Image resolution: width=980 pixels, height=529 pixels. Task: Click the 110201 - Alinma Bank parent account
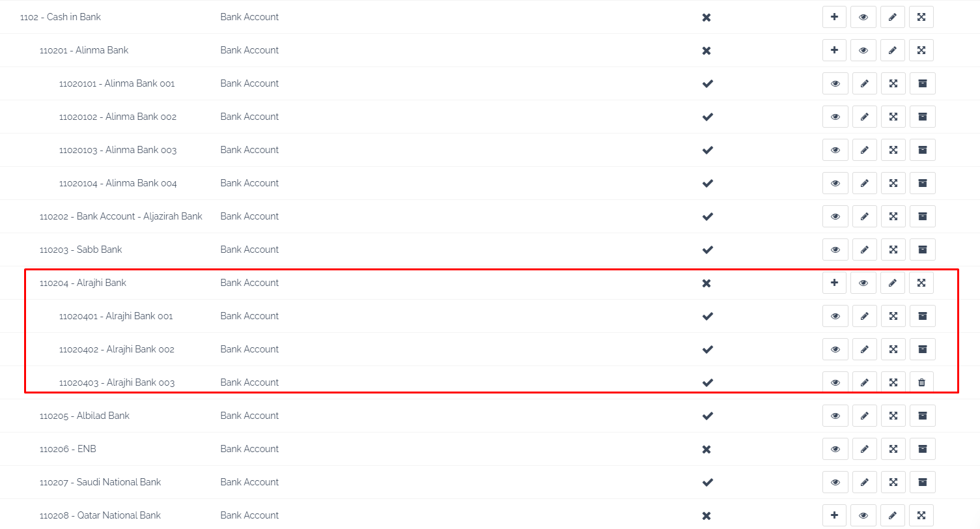pos(84,50)
